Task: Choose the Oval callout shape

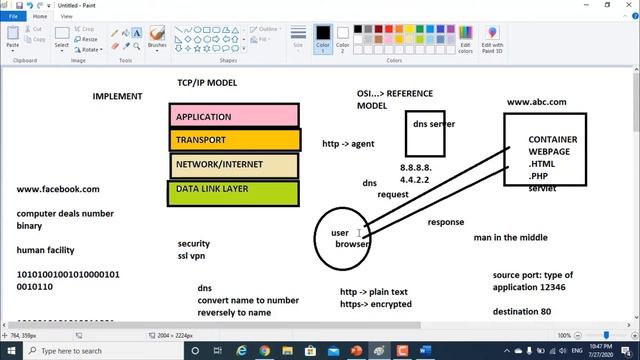Action: (x=226, y=49)
